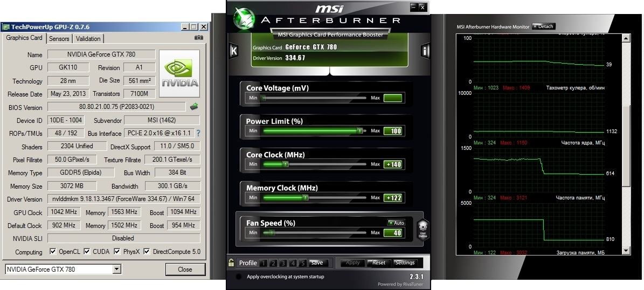Click the hardware monitor scrollbar thumb
This screenshot has width=644, height=290.
click(x=626, y=145)
